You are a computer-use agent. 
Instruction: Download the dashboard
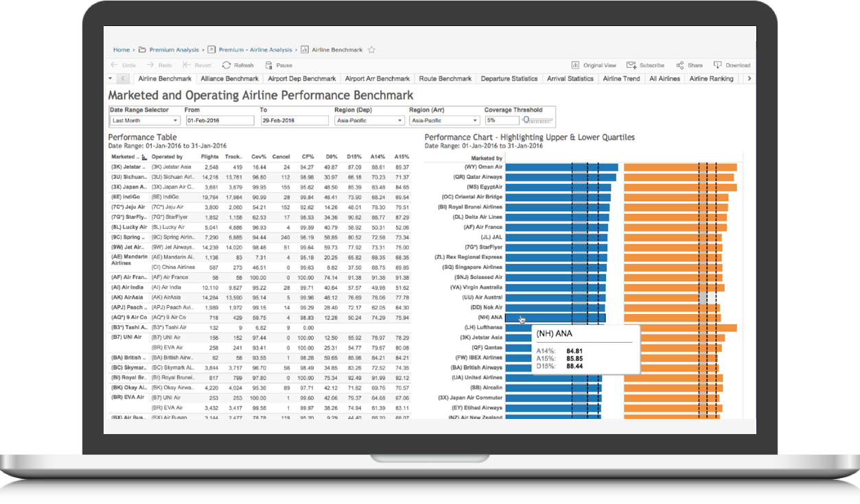(x=732, y=65)
